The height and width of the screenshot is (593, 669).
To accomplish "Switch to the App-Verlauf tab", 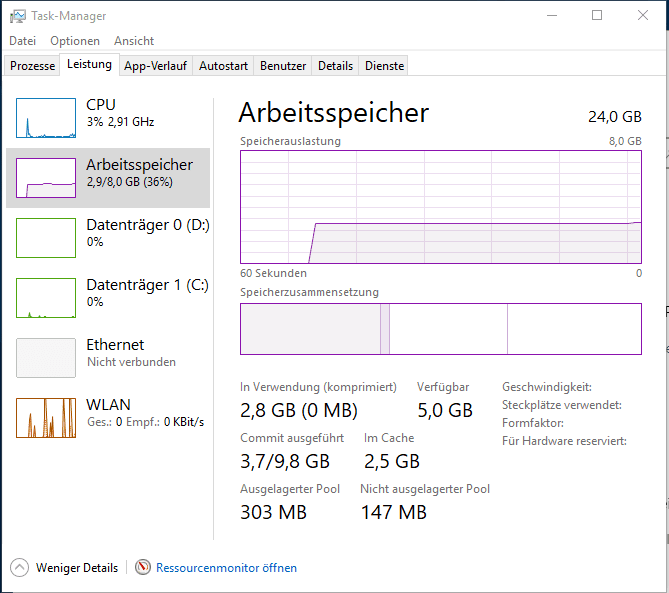I will (x=156, y=66).
